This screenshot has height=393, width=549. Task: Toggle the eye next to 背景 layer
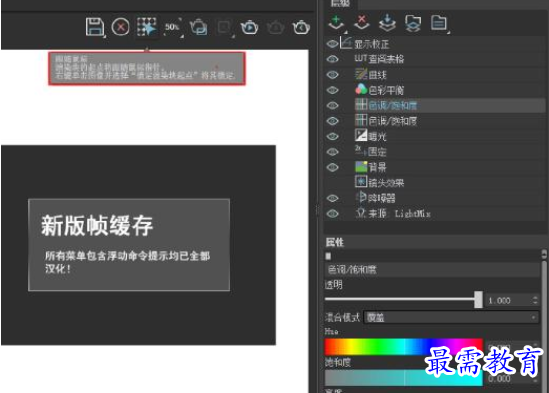coord(332,167)
